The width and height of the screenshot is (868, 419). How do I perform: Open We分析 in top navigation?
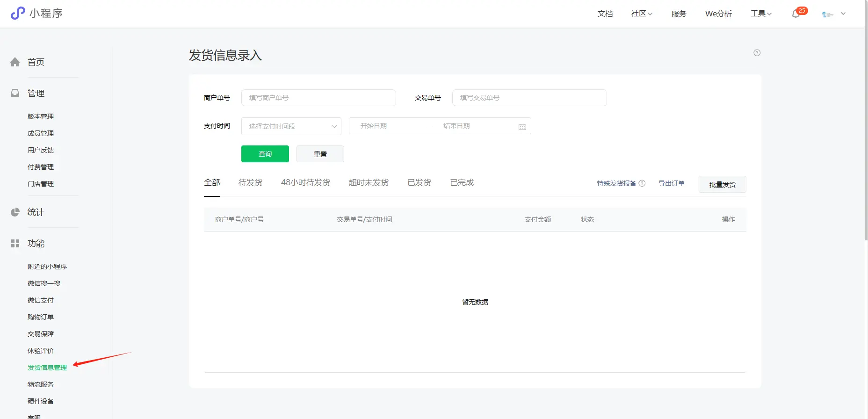[x=718, y=14]
